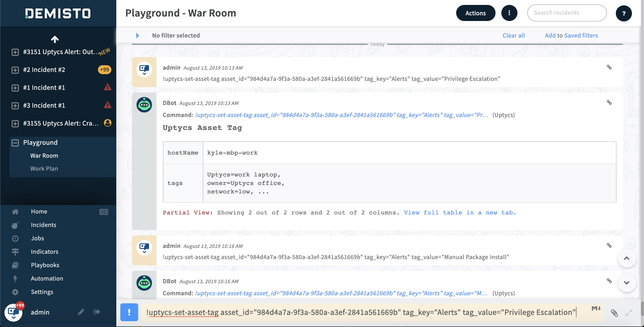Viewport: 644px width, 327px height.
Task: Jump up with the chevron-up button
Action: point(627,258)
